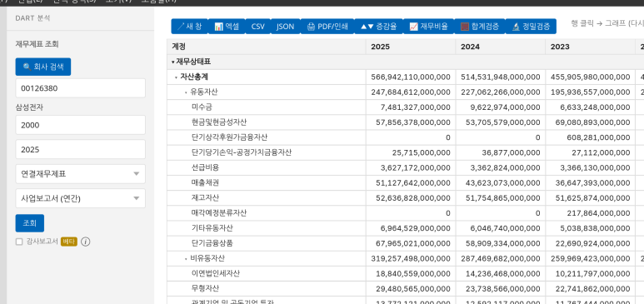Image resolution: width=644 pixels, height=304 pixels.
Task: Click the info icon beside 베타 badge
Action: 86,242
